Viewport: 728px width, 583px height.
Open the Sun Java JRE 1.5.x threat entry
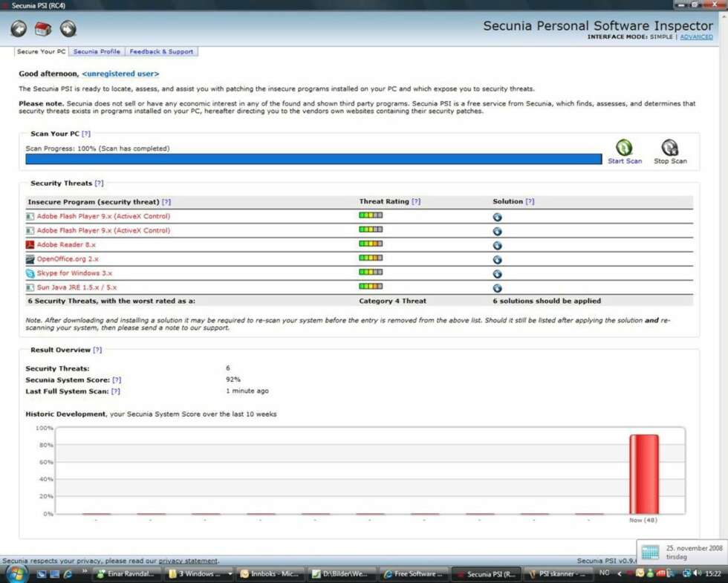pyautogui.click(x=77, y=287)
